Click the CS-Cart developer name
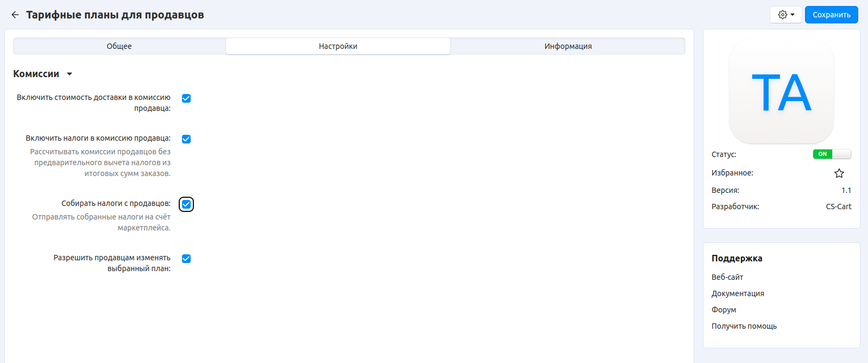 tap(838, 206)
